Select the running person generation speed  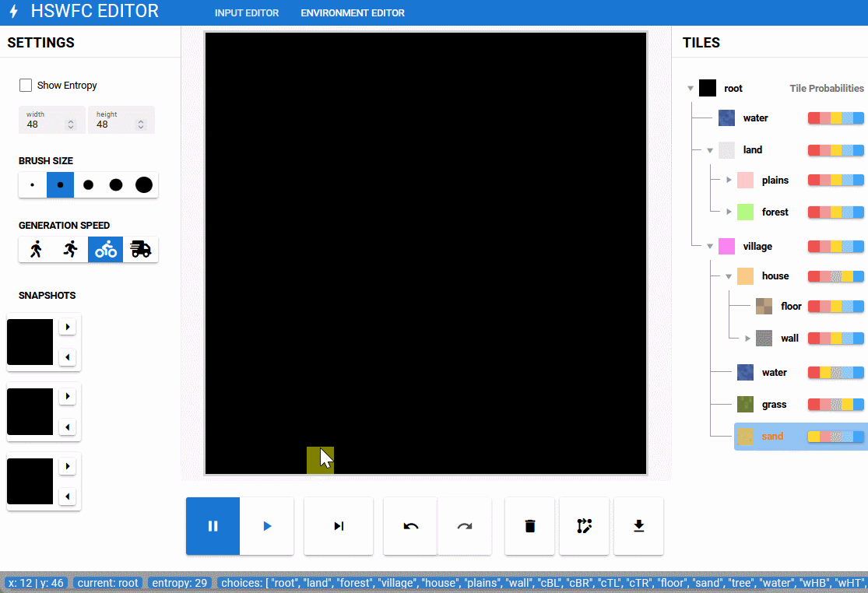point(71,249)
